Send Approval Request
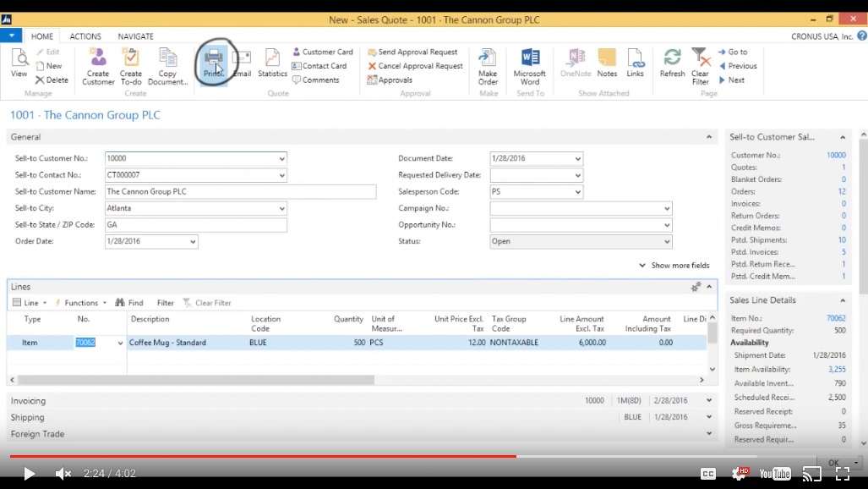This screenshot has height=489, width=868. coord(412,52)
